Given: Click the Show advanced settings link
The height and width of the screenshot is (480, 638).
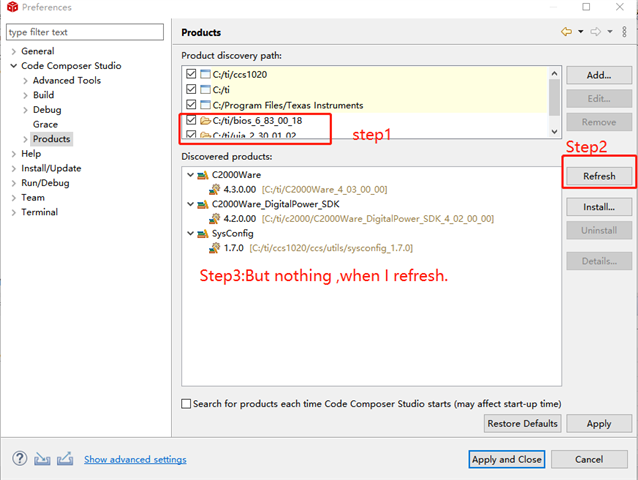Looking at the screenshot, I should coord(135,460).
